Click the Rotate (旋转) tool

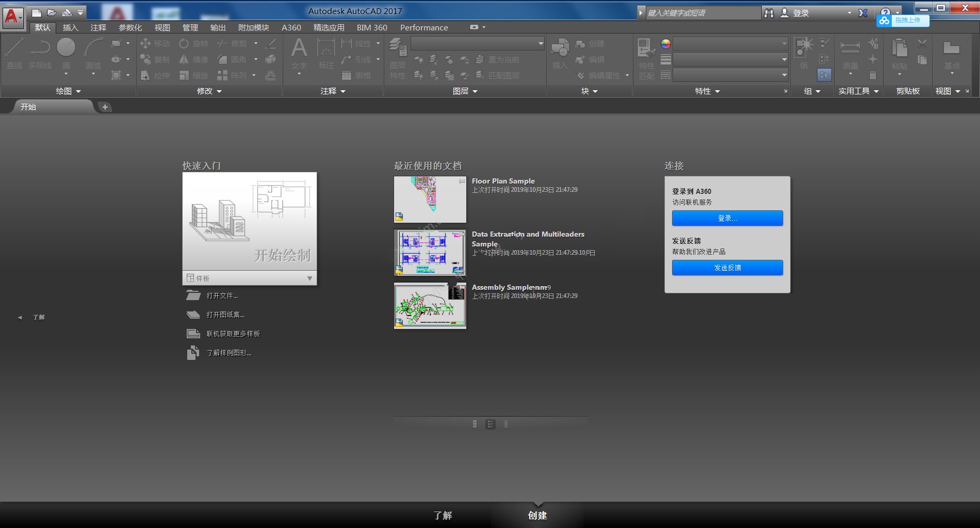click(x=193, y=44)
